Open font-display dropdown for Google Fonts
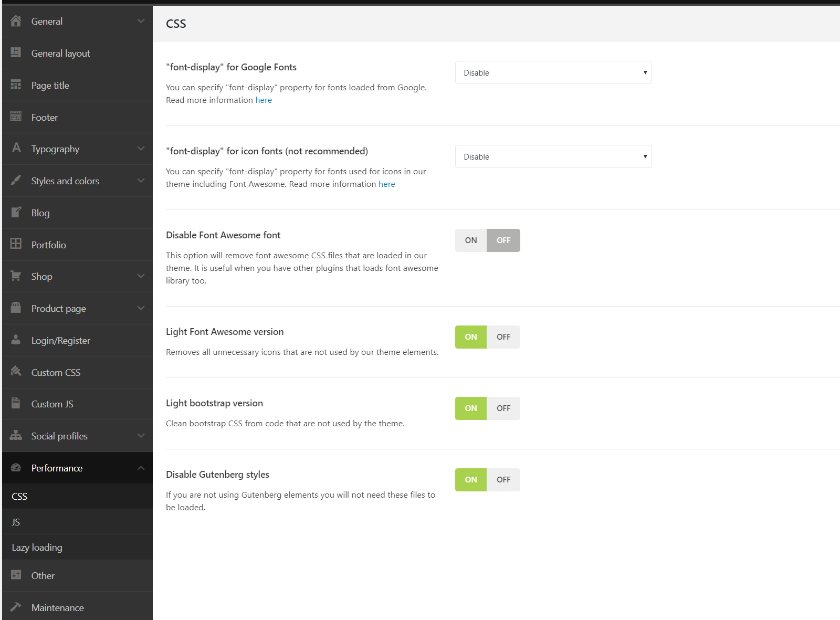This screenshot has height=620, width=840. tap(553, 72)
